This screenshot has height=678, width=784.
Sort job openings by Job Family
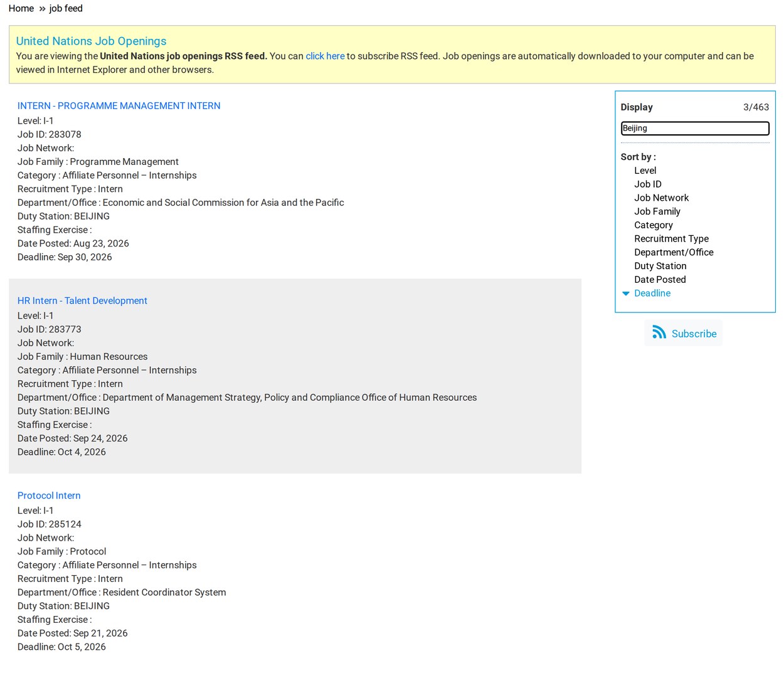pos(657,211)
